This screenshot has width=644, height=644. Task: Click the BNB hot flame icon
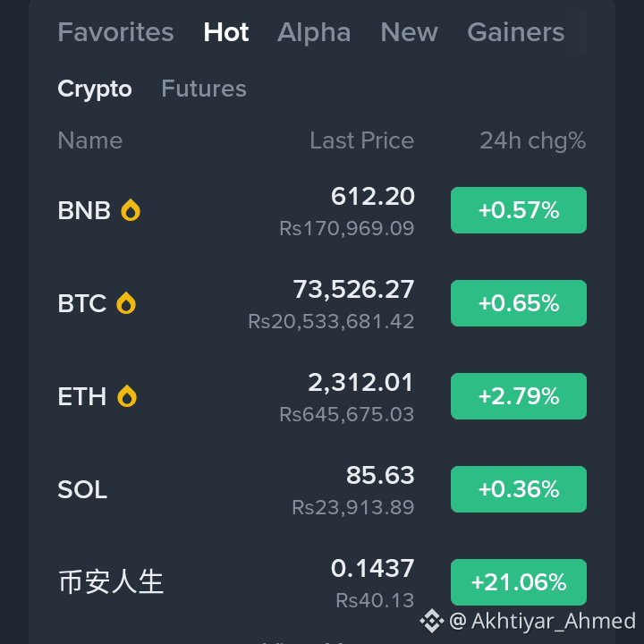coord(131,210)
